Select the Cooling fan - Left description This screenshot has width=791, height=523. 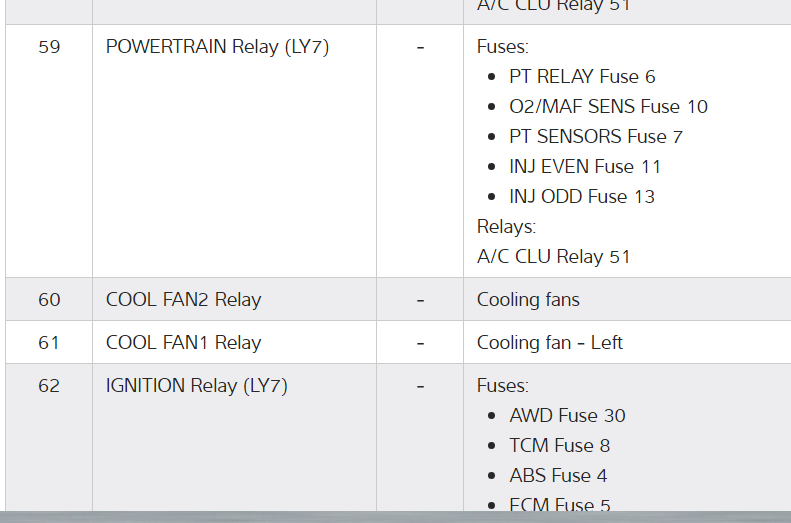tap(549, 343)
